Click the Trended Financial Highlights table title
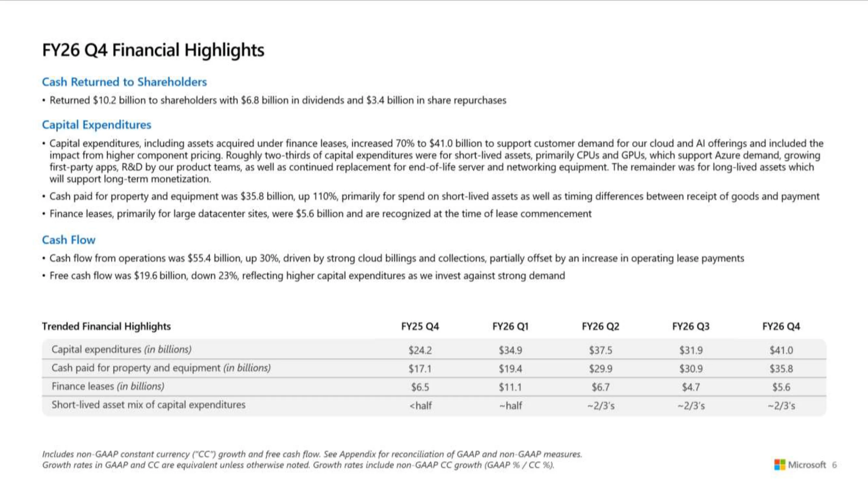Screen dimensions: 868x488 106,326
